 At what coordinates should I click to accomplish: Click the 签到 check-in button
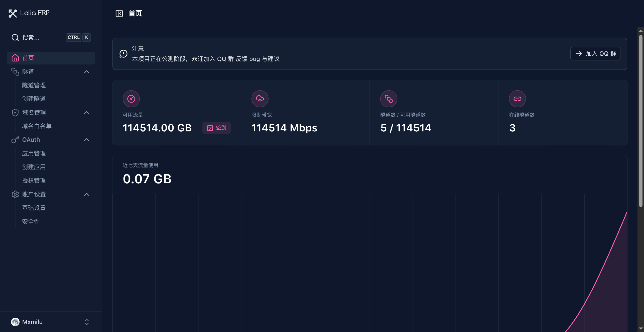pyautogui.click(x=216, y=128)
